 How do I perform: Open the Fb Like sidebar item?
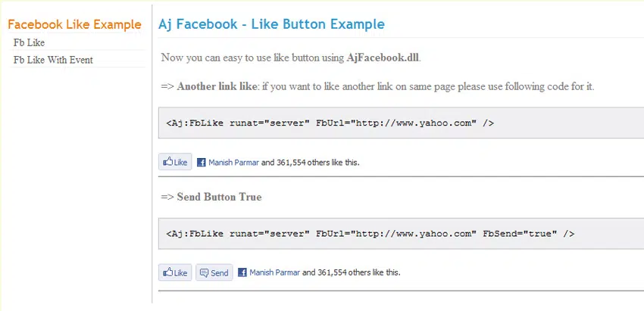point(29,42)
